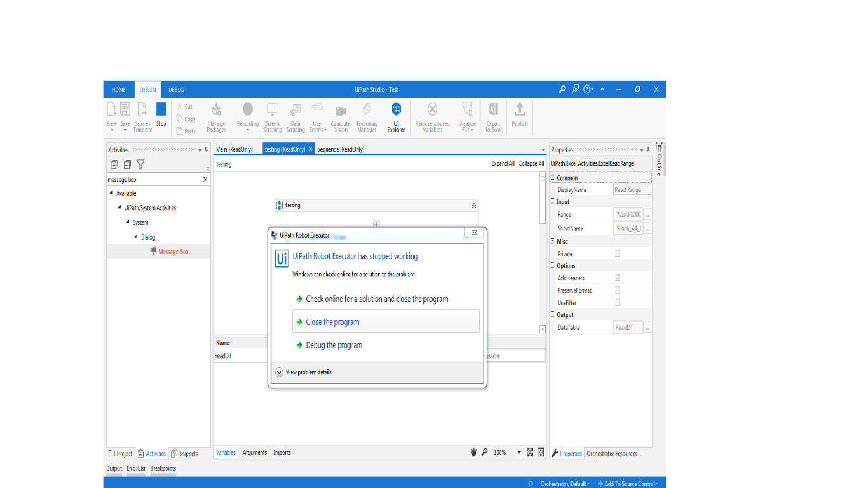The image size is (868, 488).
Task: Switch to the DEBUG ribbon tab
Action: (x=176, y=89)
